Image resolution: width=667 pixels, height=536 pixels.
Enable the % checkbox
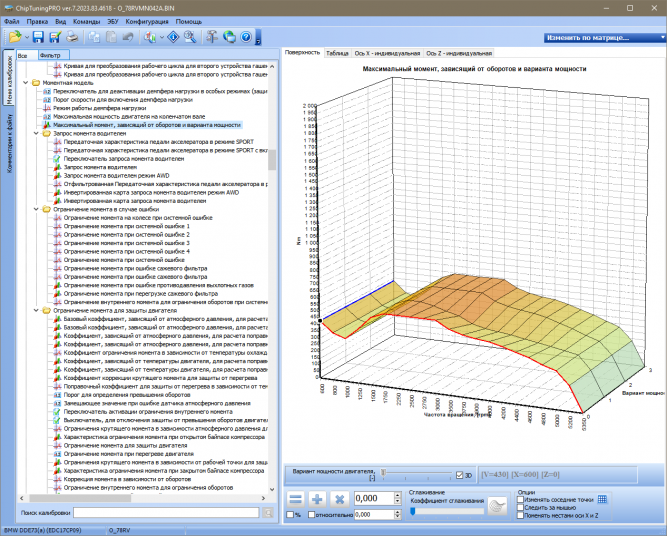[290, 515]
